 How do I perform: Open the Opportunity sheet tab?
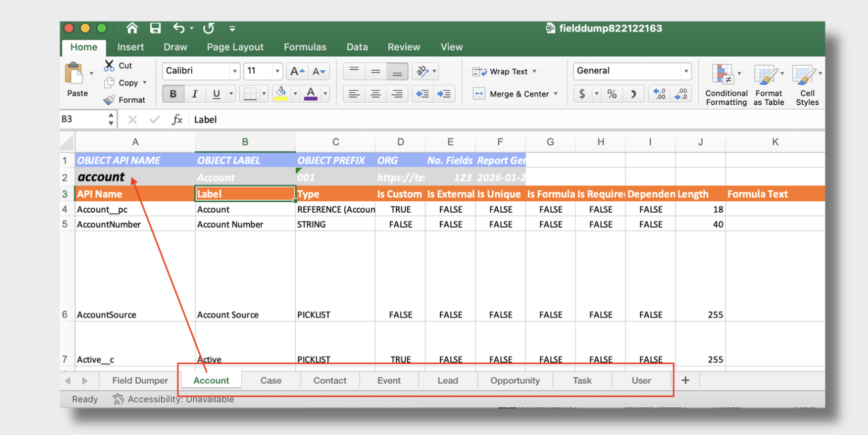pyautogui.click(x=515, y=380)
